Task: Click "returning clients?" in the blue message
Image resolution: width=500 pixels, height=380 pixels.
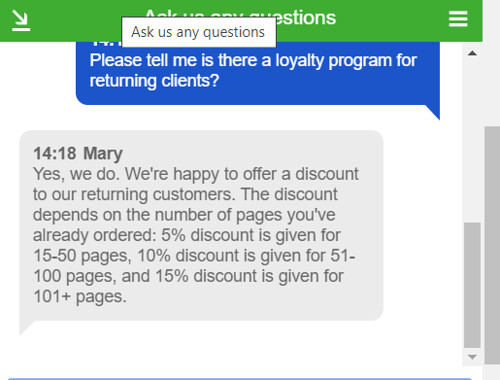Action: 154,81
